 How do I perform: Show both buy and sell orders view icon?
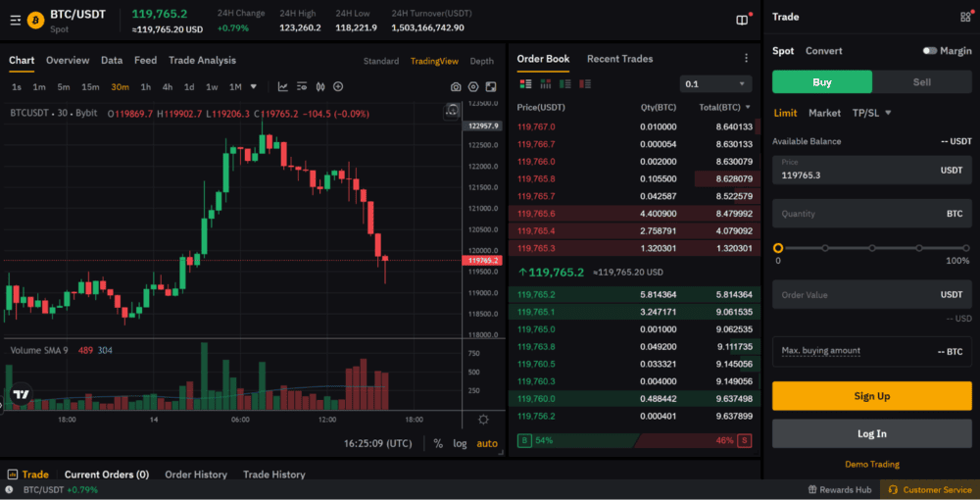coord(525,83)
